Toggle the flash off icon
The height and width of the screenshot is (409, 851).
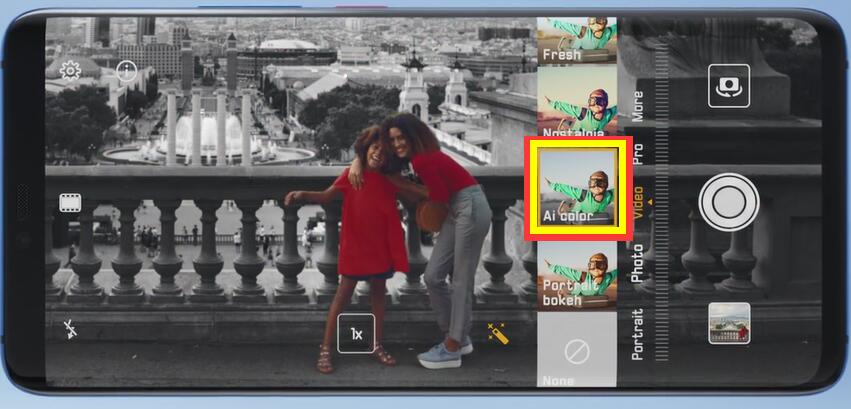pos(70,328)
